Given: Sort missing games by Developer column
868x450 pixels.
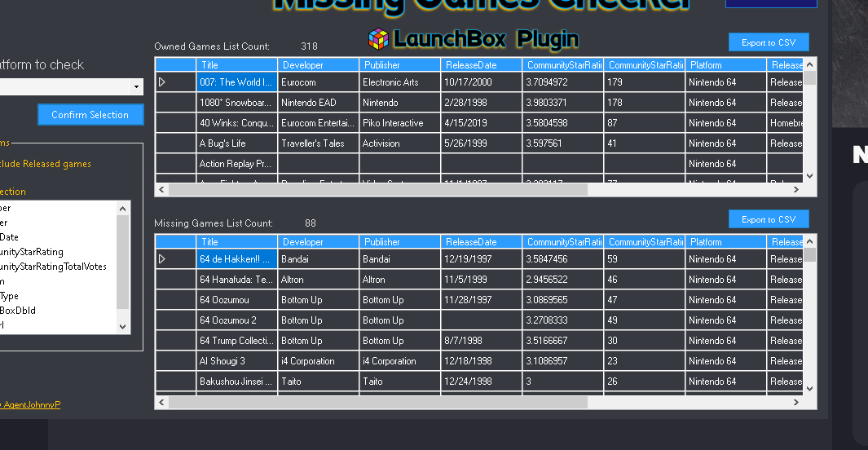Looking at the screenshot, I should (319, 242).
